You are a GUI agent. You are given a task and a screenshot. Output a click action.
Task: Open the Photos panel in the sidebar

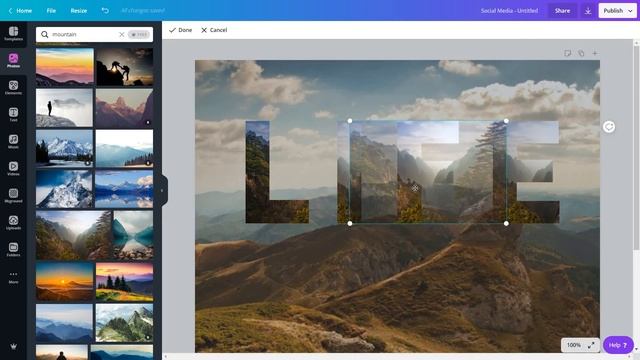(13, 60)
